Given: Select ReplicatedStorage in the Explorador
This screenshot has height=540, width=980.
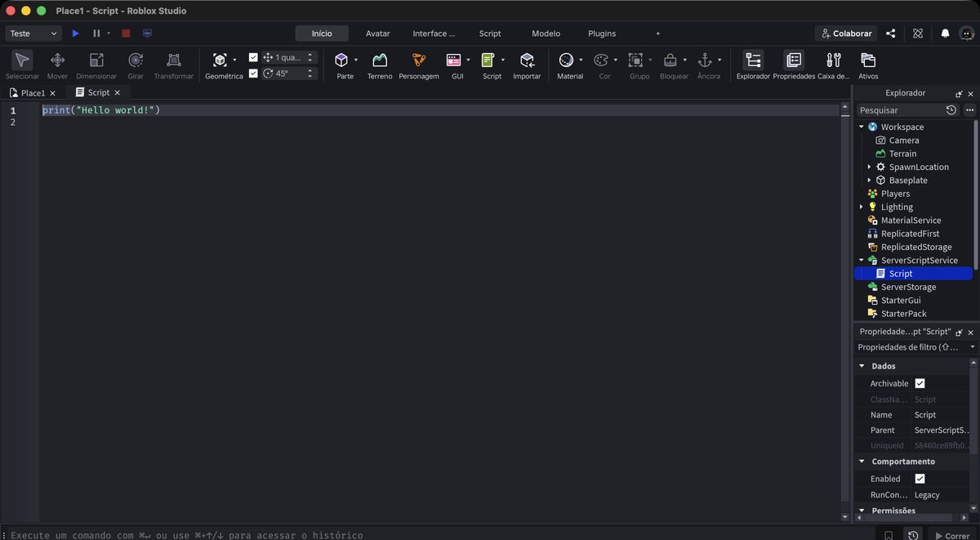Looking at the screenshot, I should [x=916, y=247].
